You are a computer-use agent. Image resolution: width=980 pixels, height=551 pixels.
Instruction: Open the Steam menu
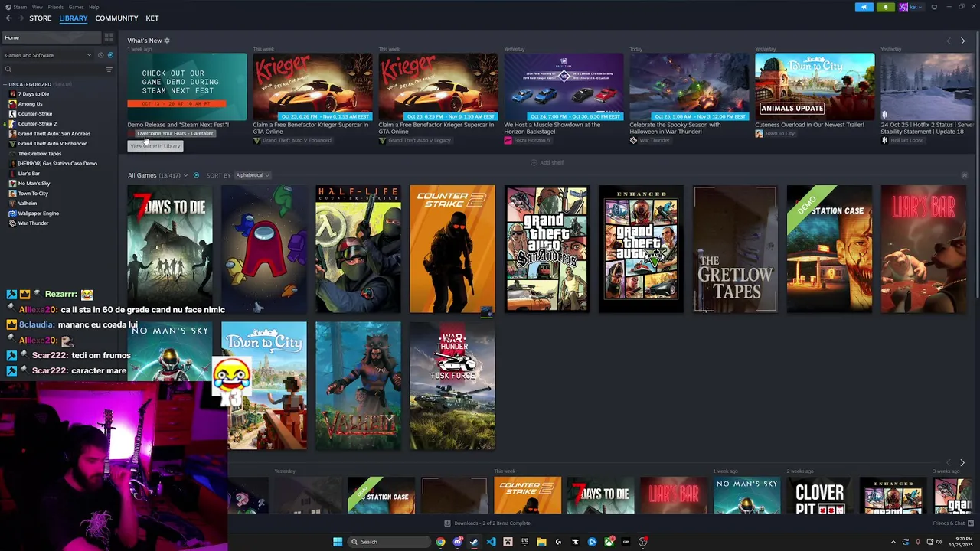tap(20, 7)
